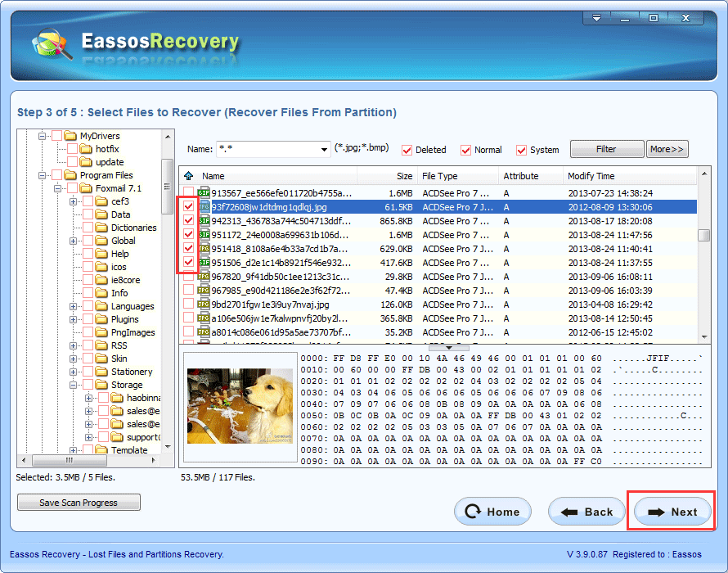
Task: Click the file icon of 951506_d2e1c14b file
Action: point(204,263)
